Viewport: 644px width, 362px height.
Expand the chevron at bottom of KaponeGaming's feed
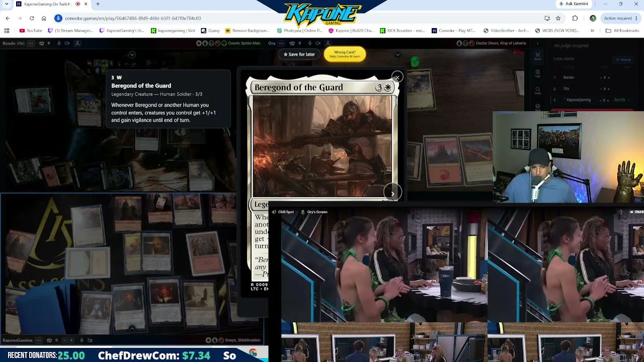[x=132, y=328]
